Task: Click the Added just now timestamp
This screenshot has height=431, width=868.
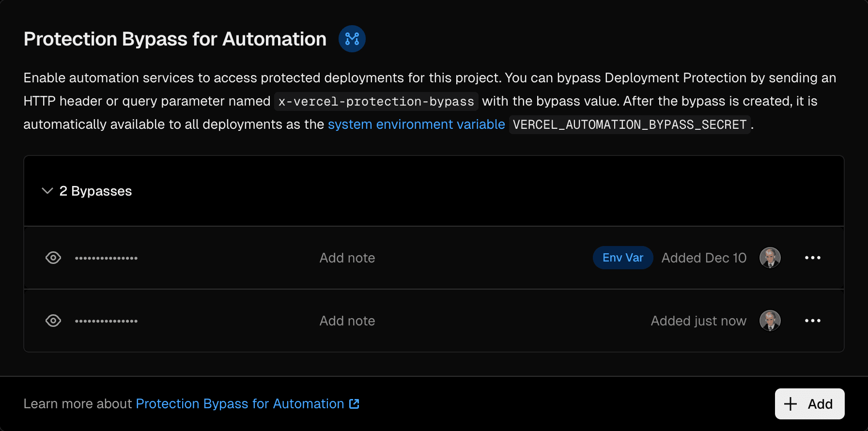Action: pyautogui.click(x=698, y=321)
